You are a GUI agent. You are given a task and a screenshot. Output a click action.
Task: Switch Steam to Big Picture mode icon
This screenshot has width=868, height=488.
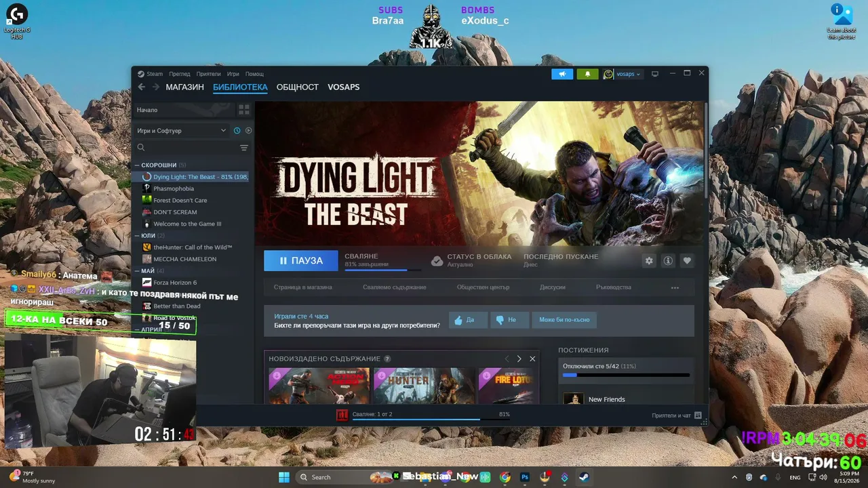point(654,74)
